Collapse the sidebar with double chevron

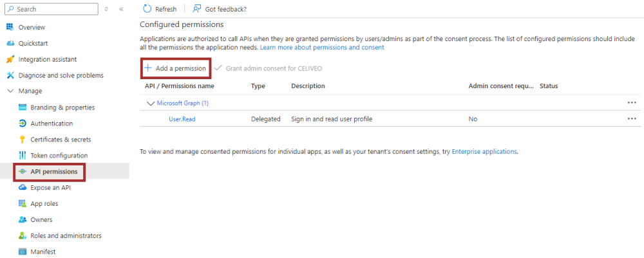pos(121,10)
